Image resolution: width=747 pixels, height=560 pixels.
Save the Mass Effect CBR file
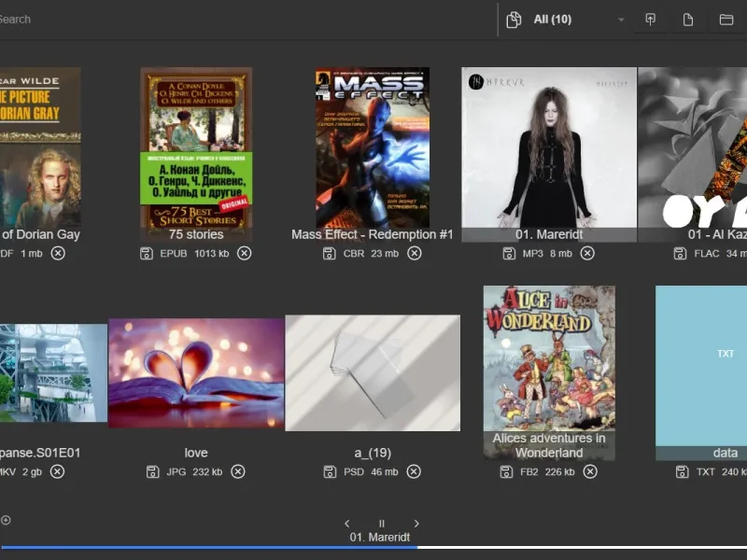[x=330, y=253]
